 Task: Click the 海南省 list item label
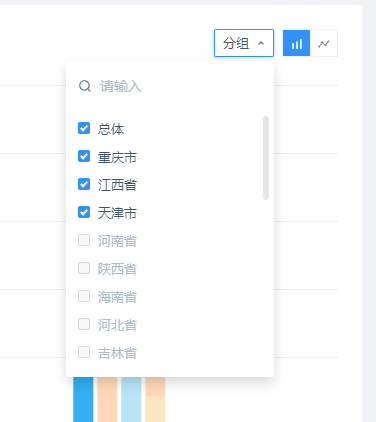(117, 297)
